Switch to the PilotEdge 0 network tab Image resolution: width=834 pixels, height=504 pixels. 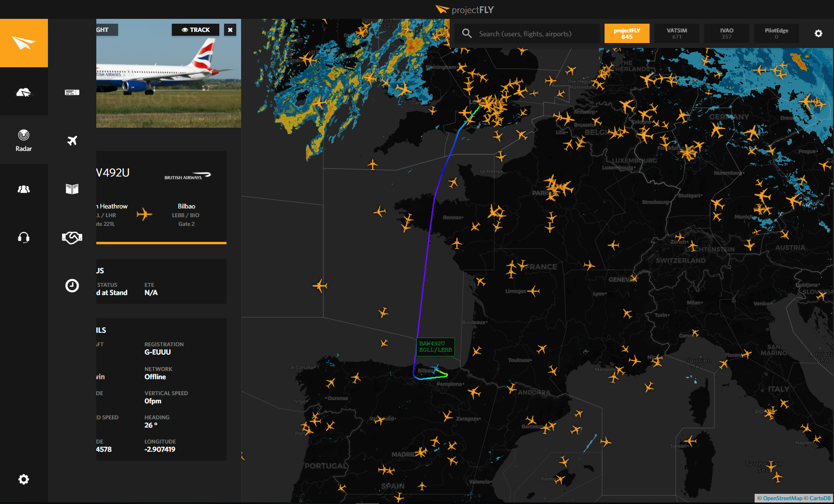click(776, 33)
